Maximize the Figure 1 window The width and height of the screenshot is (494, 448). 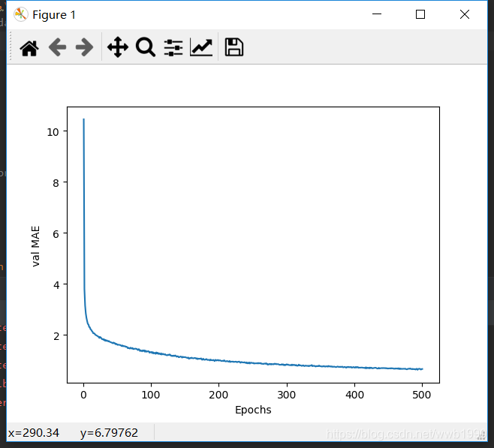click(420, 14)
